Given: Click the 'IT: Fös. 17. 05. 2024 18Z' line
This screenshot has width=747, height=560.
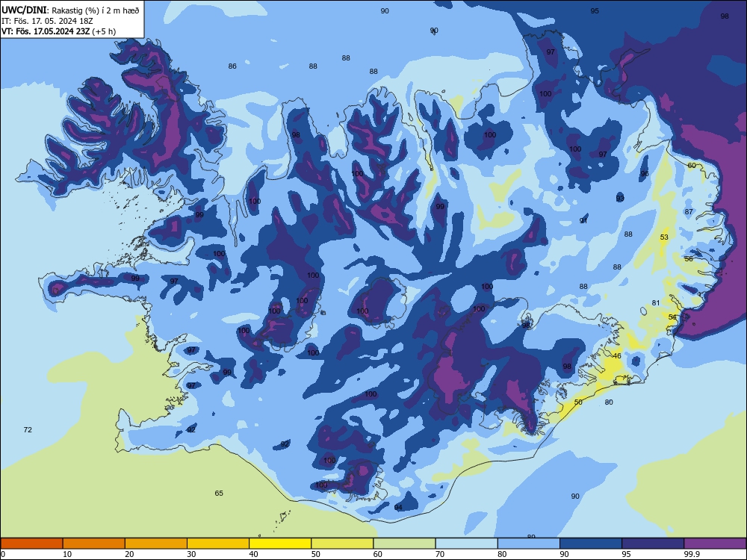Looking at the screenshot, I should coord(47,21).
